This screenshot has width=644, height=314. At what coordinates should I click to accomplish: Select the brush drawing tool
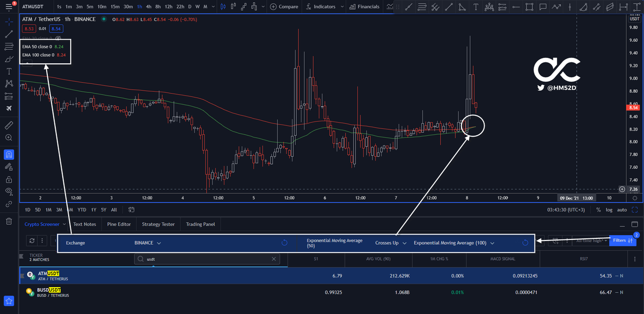point(9,59)
